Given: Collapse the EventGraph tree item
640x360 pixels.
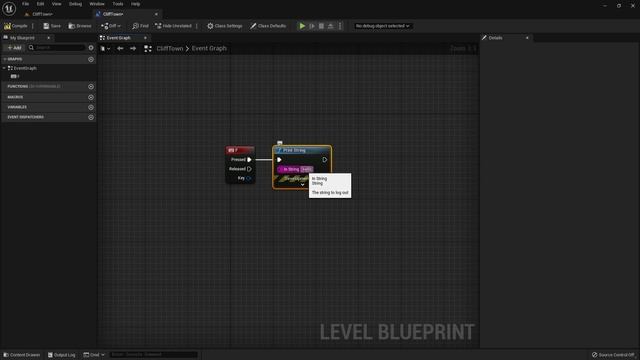Looking at the screenshot, I should tap(4, 68).
